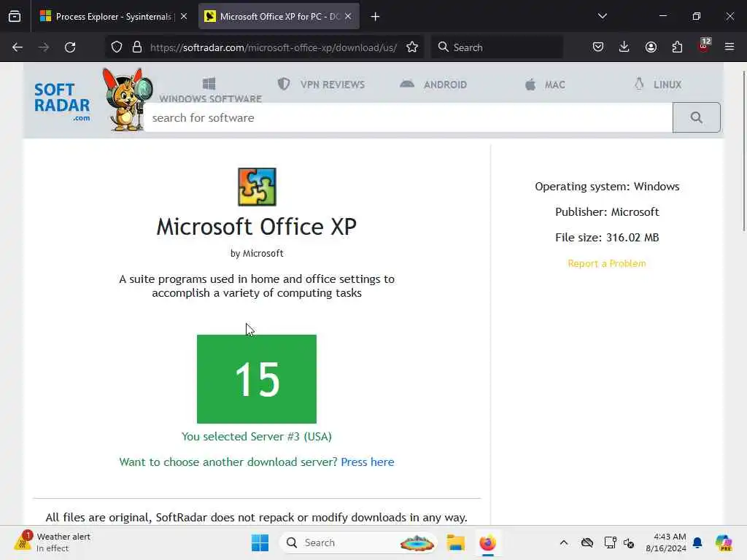Select the Microsoft Office XP for PC tab
Screen dimensions: 747x560
tap(278, 17)
